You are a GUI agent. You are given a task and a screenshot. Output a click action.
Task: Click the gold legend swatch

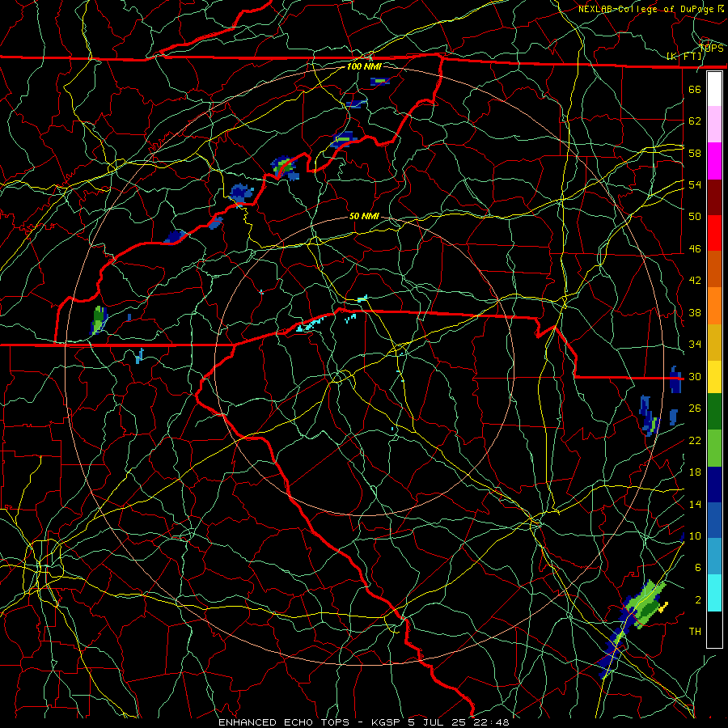(714, 342)
